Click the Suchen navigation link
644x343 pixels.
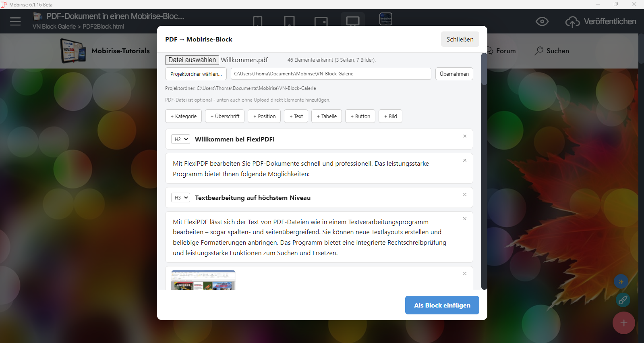(x=558, y=51)
